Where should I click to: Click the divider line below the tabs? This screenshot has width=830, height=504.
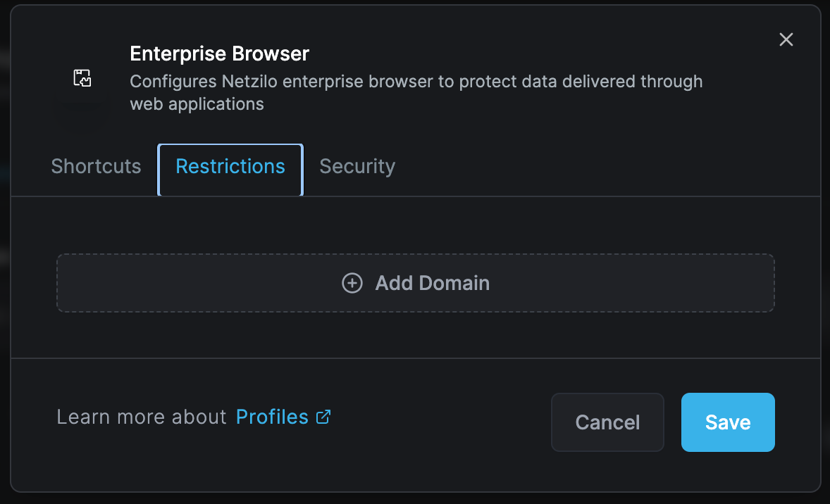(564, 196)
